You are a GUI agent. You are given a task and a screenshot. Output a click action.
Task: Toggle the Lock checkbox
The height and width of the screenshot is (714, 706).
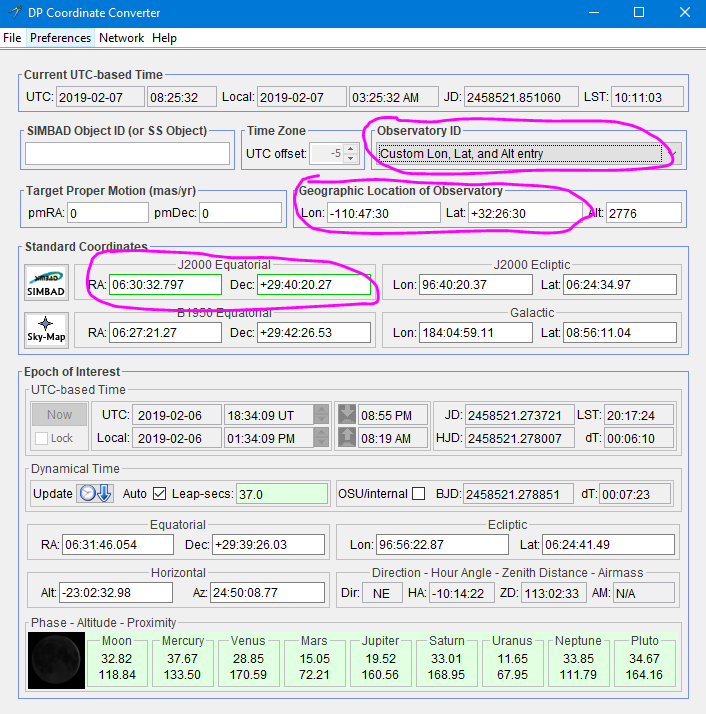[x=42, y=438]
